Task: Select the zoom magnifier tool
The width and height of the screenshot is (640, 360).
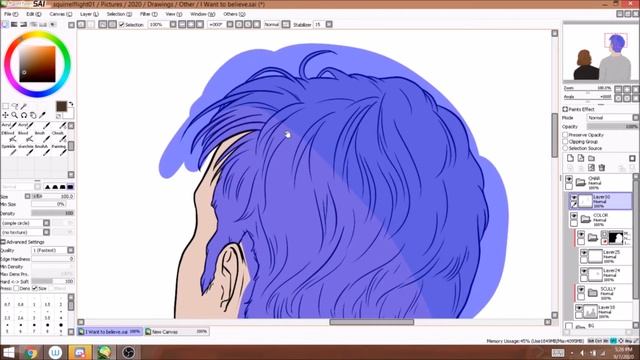Action: point(15,116)
